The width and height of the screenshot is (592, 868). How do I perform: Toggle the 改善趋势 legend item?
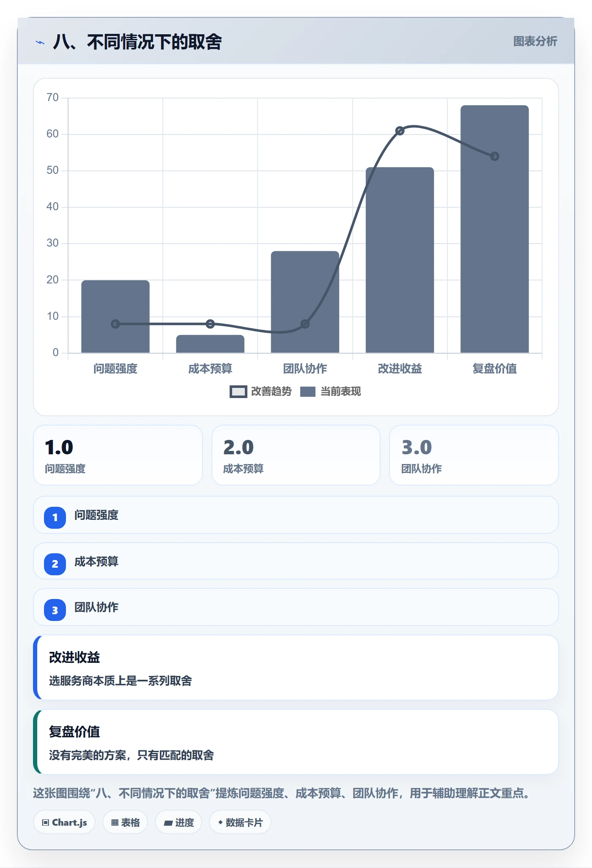coord(260,392)
